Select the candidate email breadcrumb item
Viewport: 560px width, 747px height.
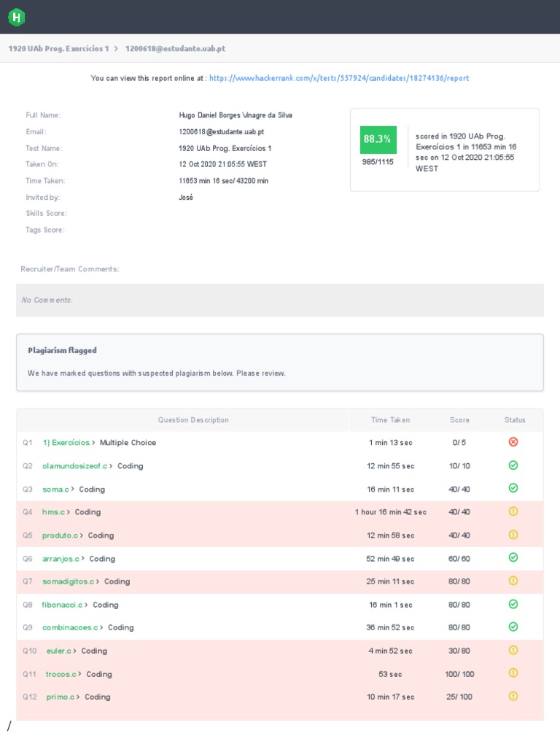point(175,49)
